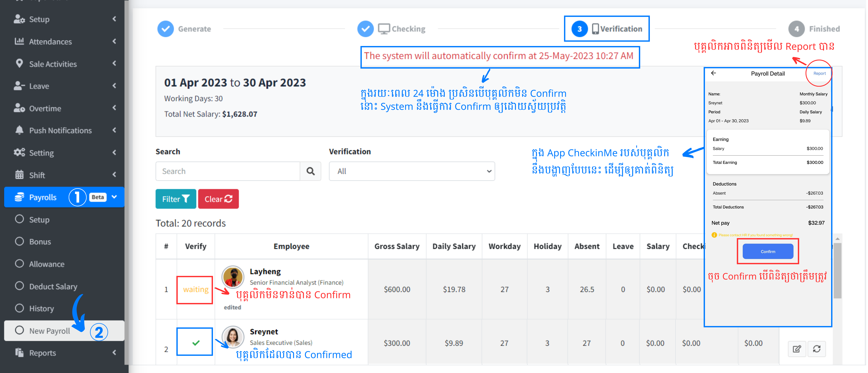Click the Payrolls coins icon
Image resolution: width=868 pixels, height=373 pixels.
tap(19, 197)
